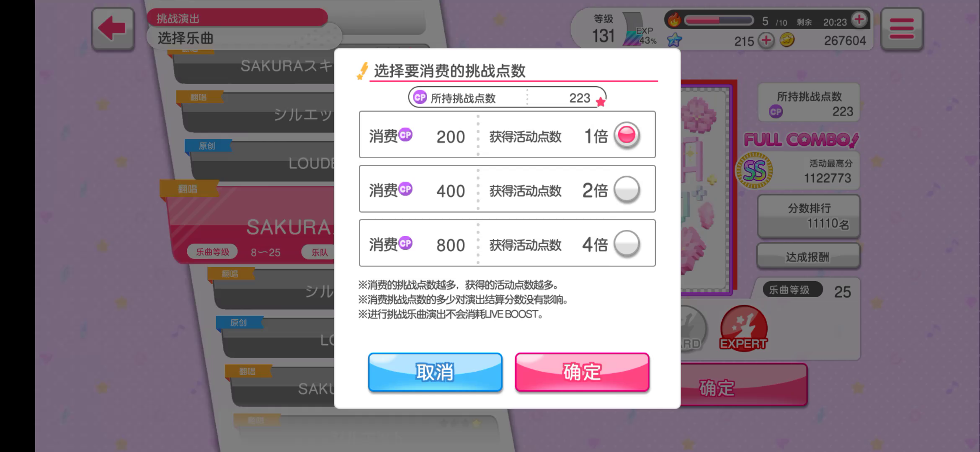The image size is (980, 452).
Task: Select the EXPERT difficulty icon
Action: [743, 329]
